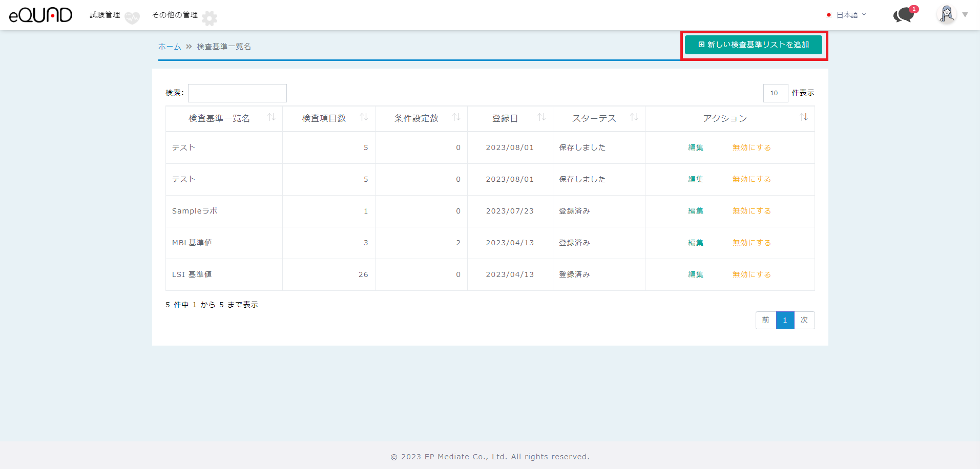Click 新しい検査基準リストを追加 button
980x469 pixels.
coord(753,45)
